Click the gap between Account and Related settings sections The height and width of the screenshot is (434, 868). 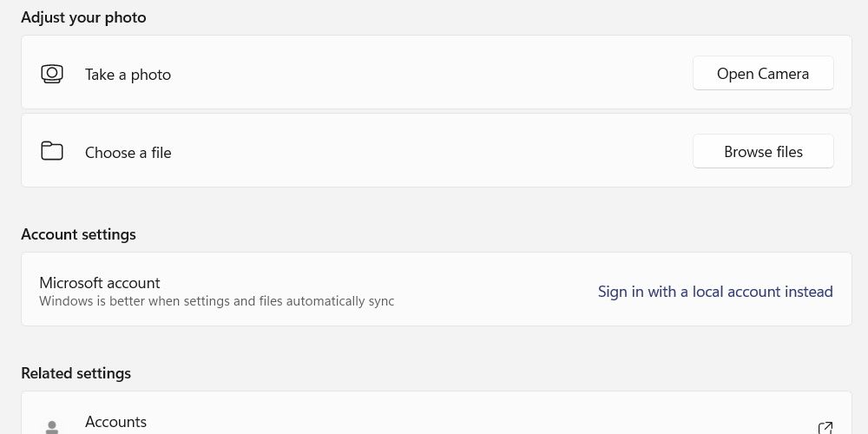[434, 347]
